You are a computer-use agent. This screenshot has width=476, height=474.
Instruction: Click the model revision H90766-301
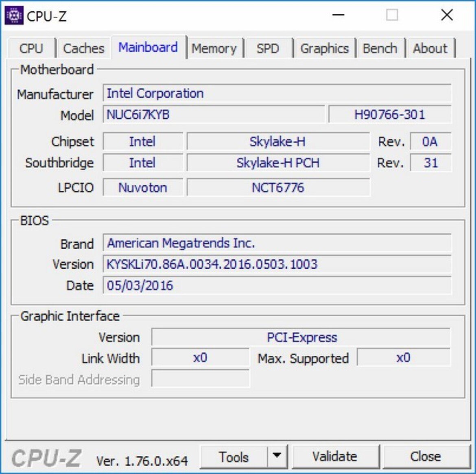(390, 114)
